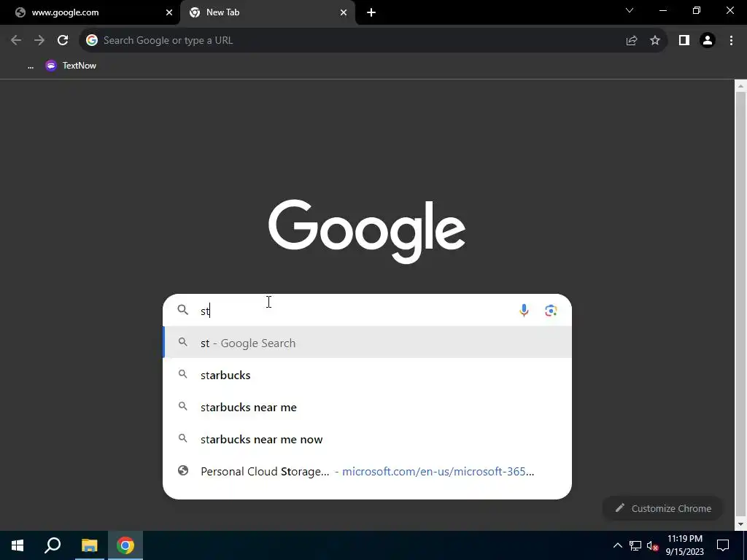Click the scrollbar up arrow
The width and height of the screenshot is (747, 560).
pos(740,86)
